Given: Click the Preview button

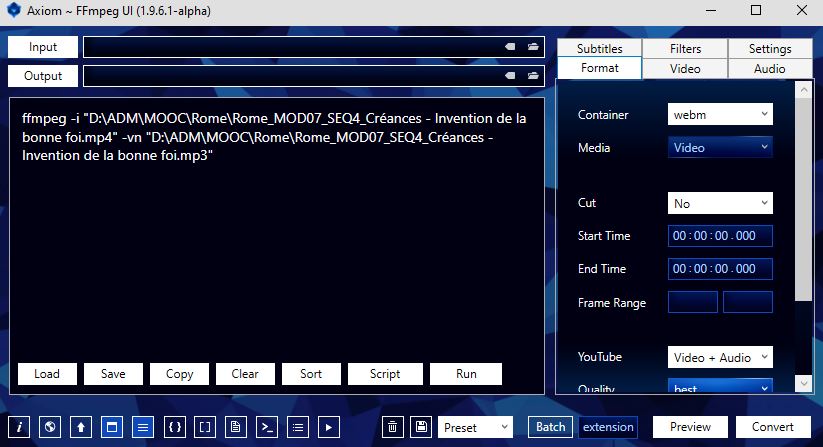Looking at the screenshot, I should click(x=690, y=427).
